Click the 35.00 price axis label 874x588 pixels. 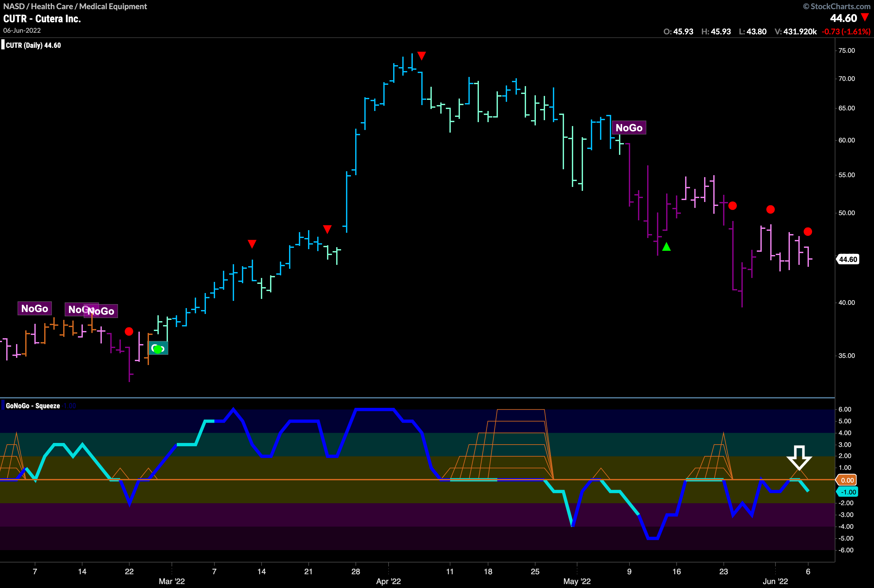click(847, 356)
